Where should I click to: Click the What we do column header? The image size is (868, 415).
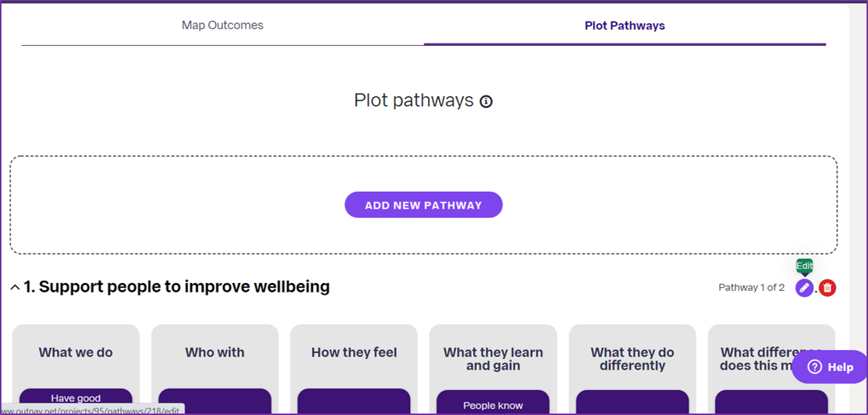76,352
